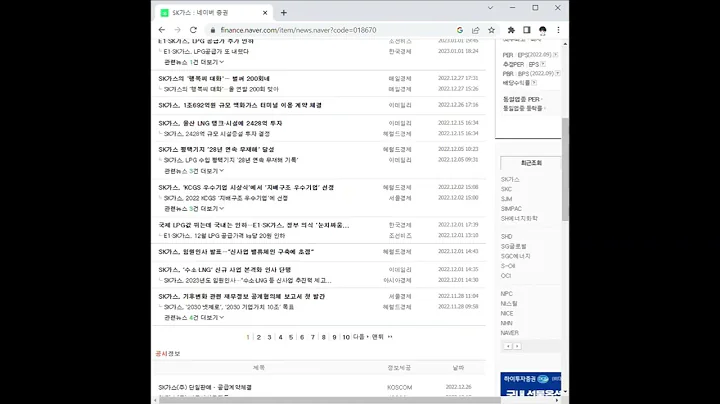Jump to last page with 맨뒤 arrows
The image size is (720, 404).
click(x=381, y=337)
